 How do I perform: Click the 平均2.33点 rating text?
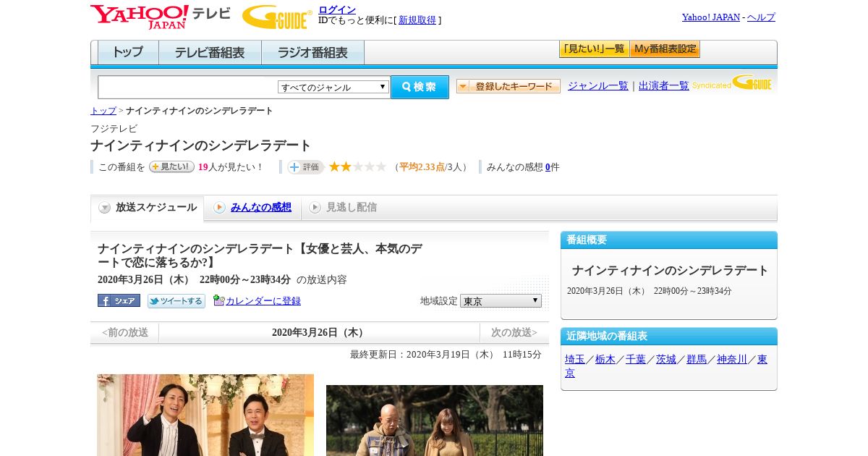[422, 167]
